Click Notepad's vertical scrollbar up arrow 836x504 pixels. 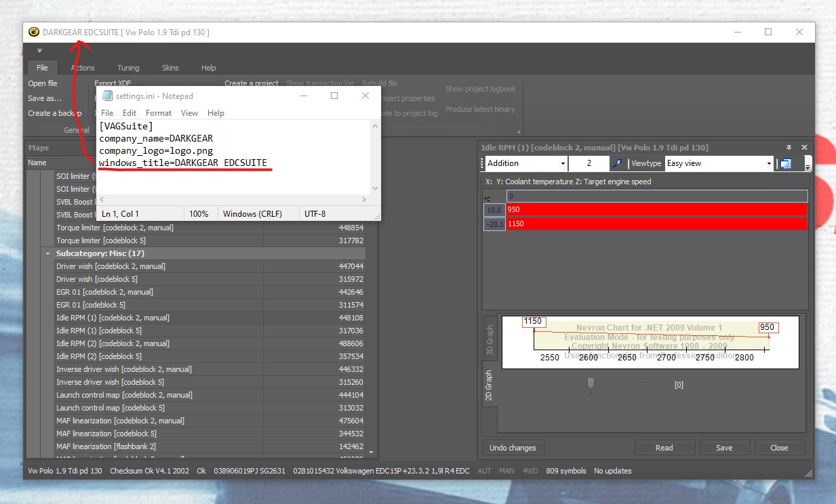tap(375, 126)
